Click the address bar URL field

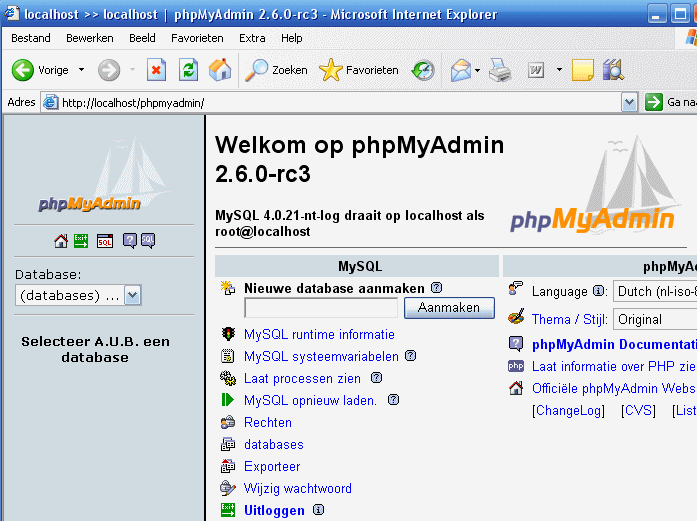pos(331,103)
